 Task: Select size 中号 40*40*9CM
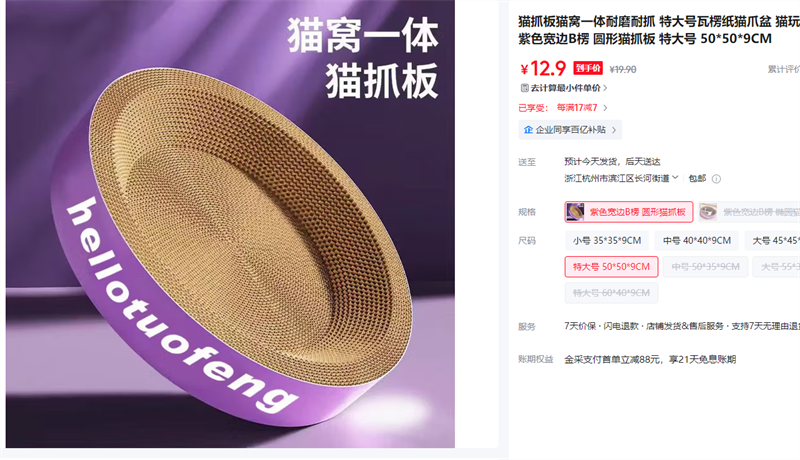[696, 240]
